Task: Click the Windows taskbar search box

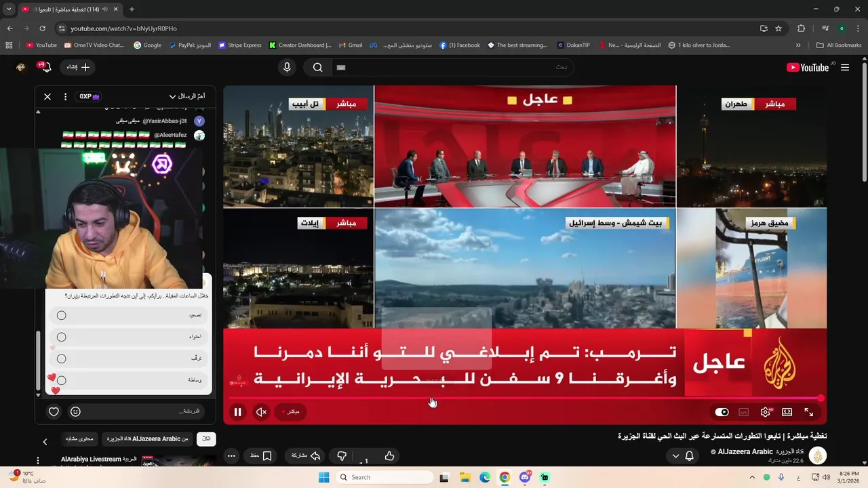Action: (385, 477)
